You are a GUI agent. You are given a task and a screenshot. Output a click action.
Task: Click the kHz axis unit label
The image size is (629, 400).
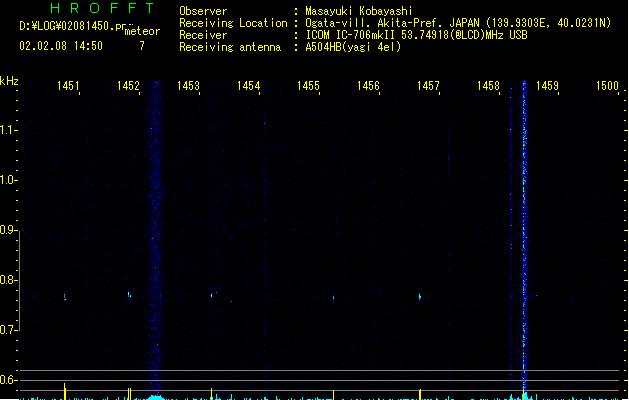9,81
